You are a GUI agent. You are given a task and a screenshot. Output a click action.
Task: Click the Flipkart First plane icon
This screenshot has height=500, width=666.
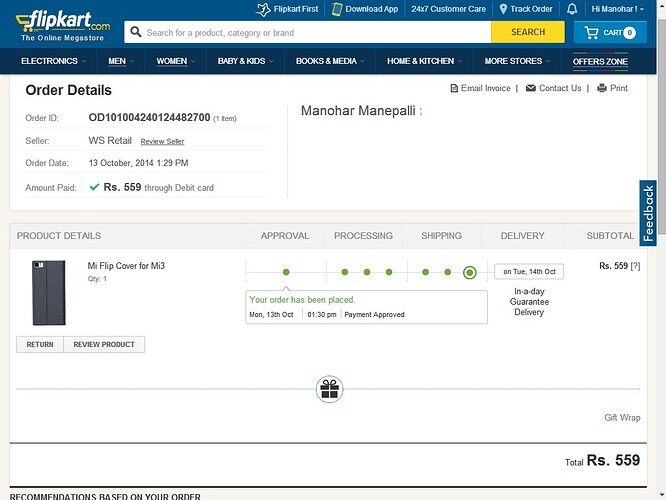263,9
